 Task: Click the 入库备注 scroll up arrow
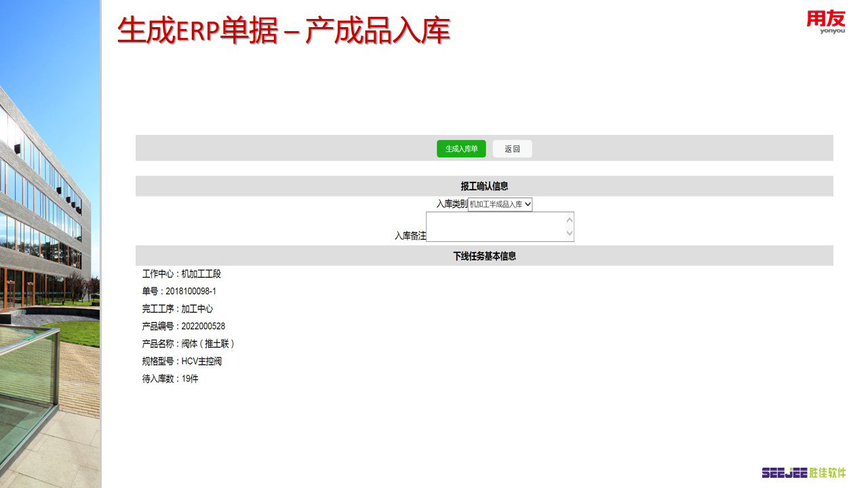[x=569, y=220]
